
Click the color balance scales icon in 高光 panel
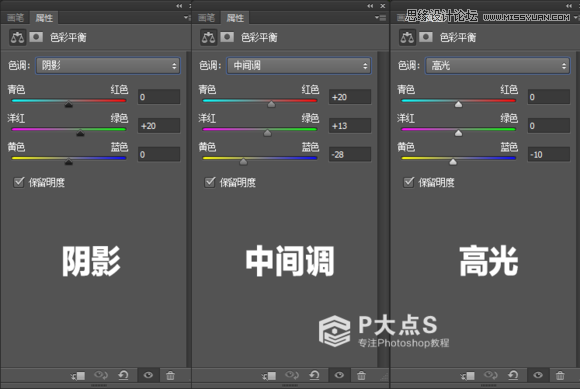[407, 37]
